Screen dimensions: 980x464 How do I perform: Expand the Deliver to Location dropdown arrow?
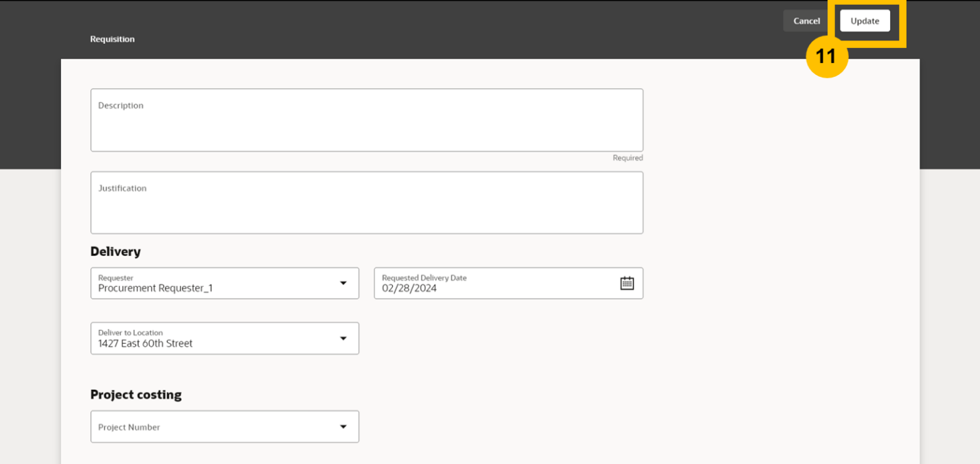(x=343, y=338)
